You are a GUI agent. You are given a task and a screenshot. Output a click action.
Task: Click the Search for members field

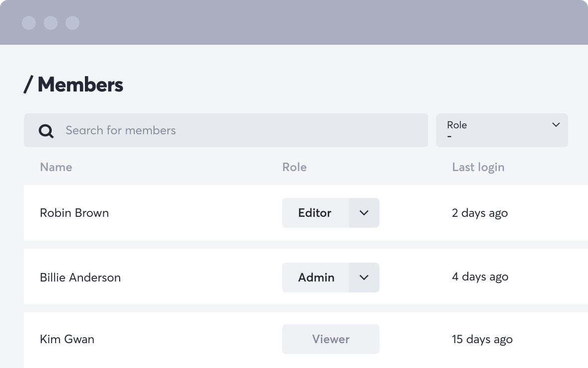coord(226,130)
